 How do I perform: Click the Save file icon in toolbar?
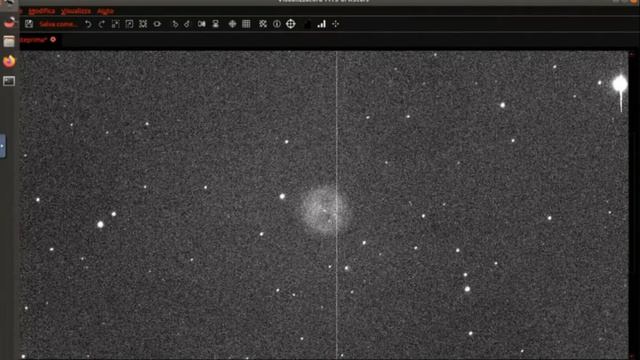coord(29,24)
